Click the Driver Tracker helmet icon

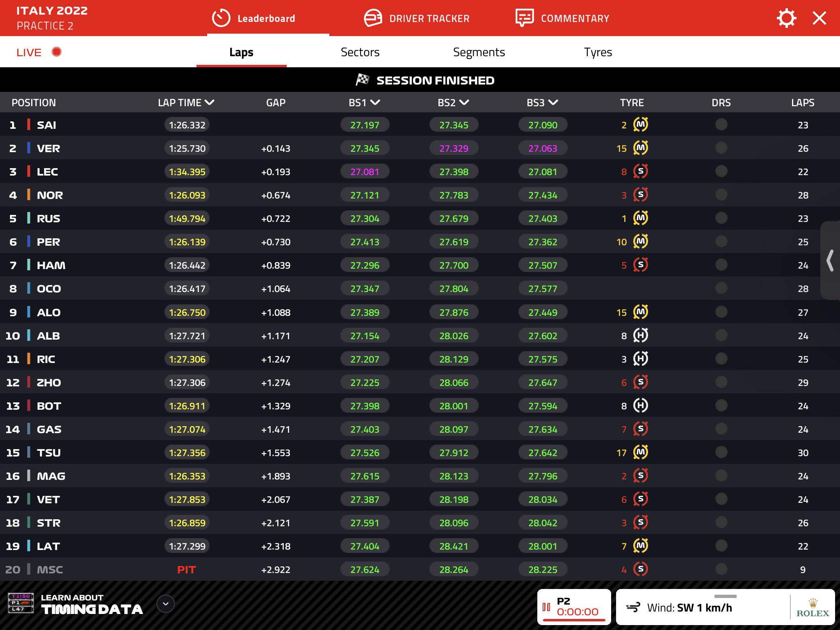tap(373, 18)
